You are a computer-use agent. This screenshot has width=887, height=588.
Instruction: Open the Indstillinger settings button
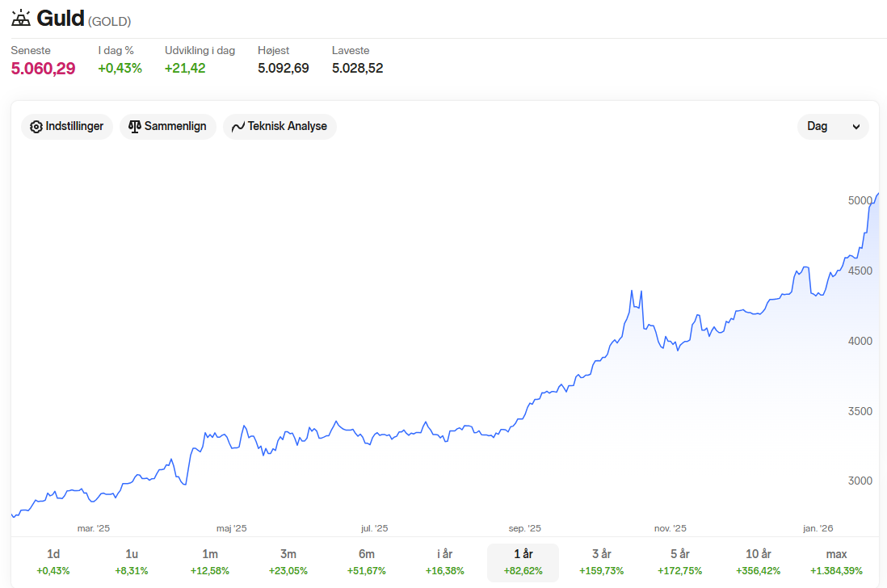(67, 127)
